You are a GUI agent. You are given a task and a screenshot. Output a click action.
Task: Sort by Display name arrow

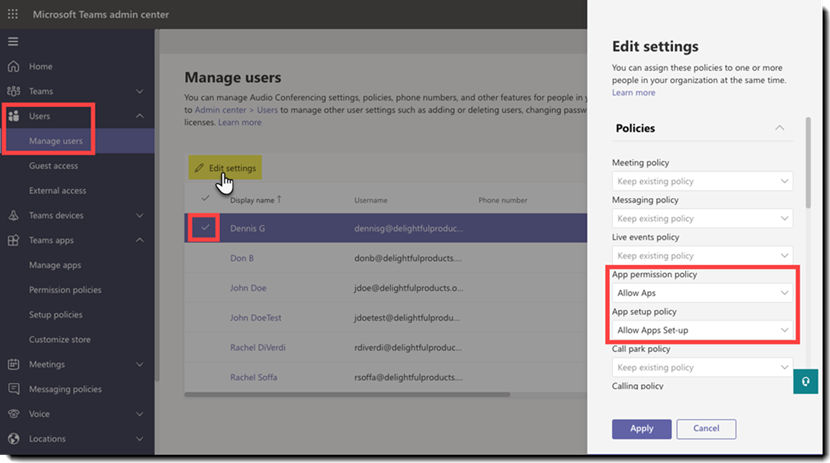click(279, 199)
